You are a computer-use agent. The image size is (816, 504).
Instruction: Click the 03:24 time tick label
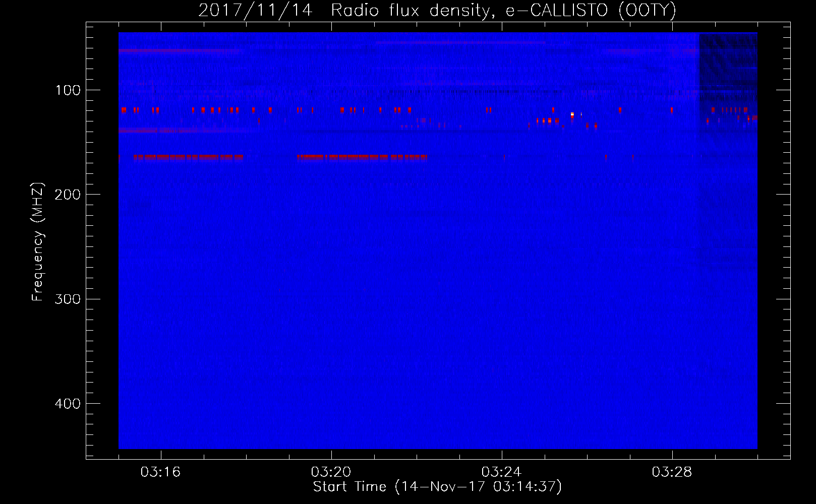(x=502, y=472)
